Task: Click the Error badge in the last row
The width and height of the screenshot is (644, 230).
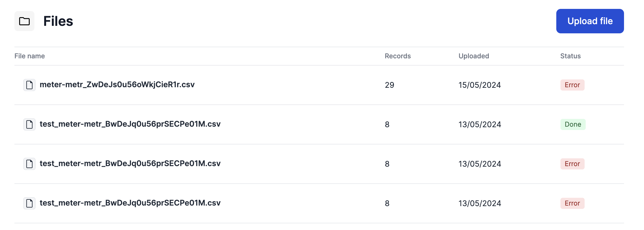Action: point(572,203)
